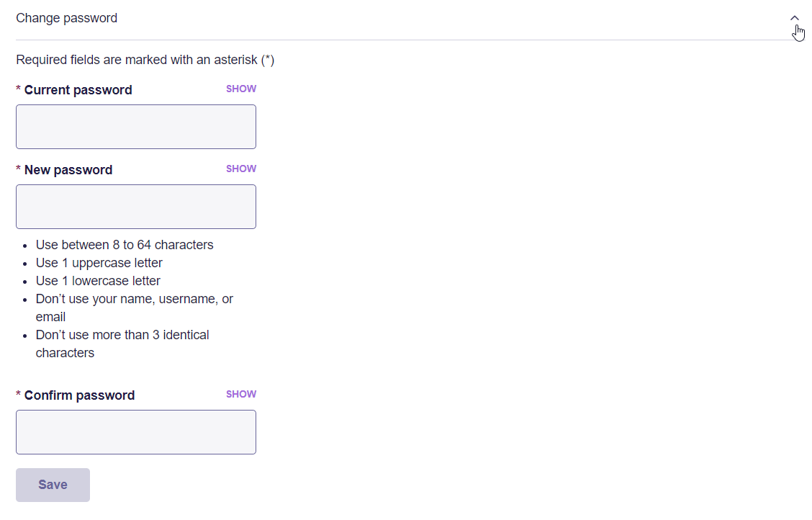Screen dimensions: 812x520
Task: Collapse the Change password section chevron
Action: point(795,18)
